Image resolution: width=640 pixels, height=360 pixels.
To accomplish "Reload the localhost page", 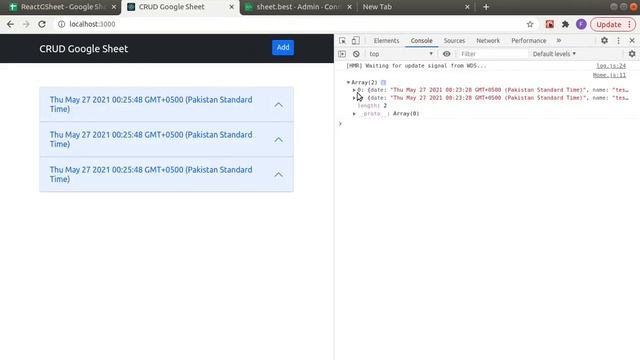I will (x=42, y=24).
